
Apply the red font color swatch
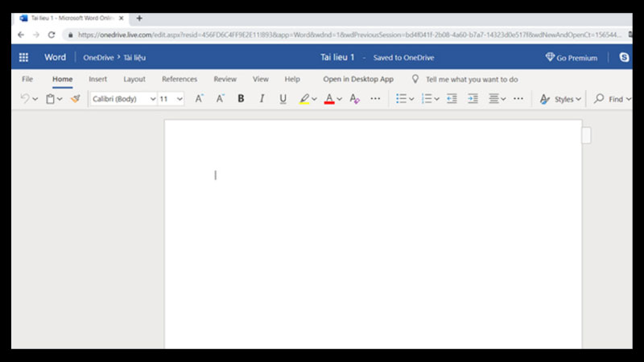pyautogui.click(x=328, y=99)
